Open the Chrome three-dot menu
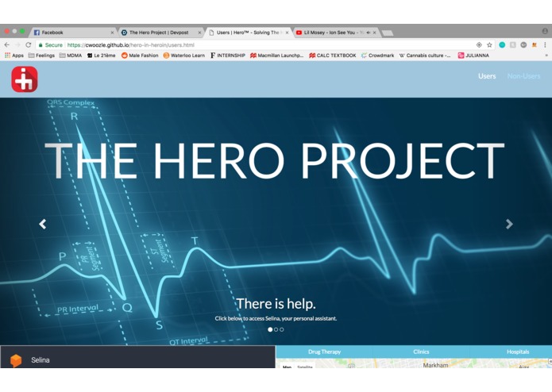Image resolution: width=552 pixels, height=392 pixels. (545, 44)
